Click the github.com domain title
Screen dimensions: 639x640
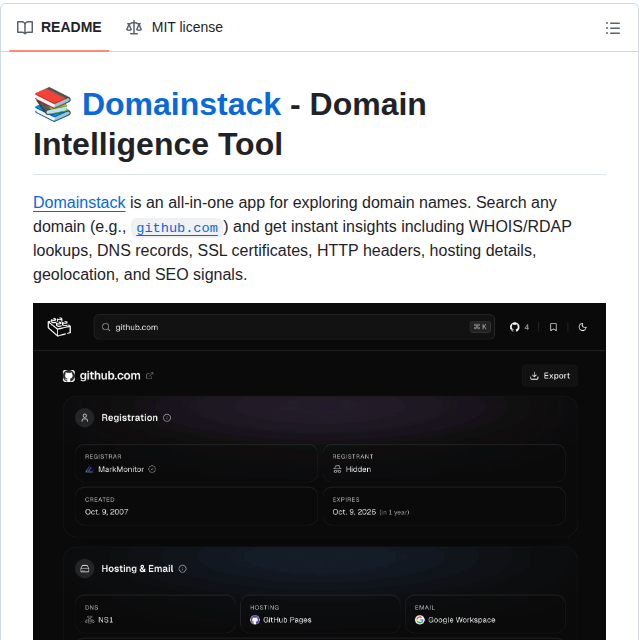[110, 376]
